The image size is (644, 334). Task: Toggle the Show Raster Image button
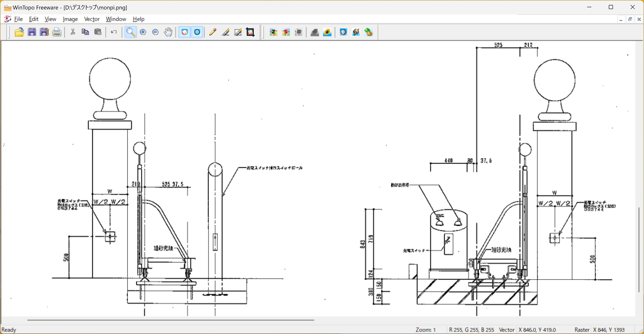point(184,32)
